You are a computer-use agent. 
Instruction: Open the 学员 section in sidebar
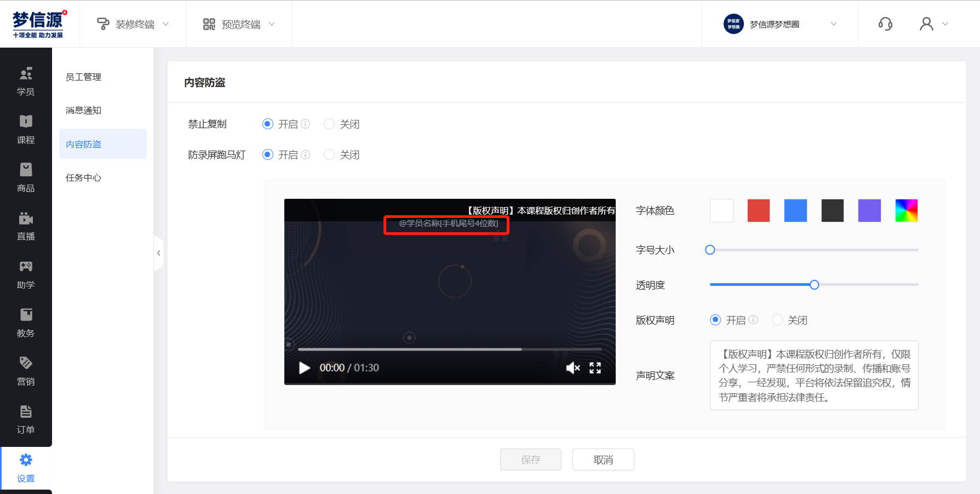pos(26,81)
